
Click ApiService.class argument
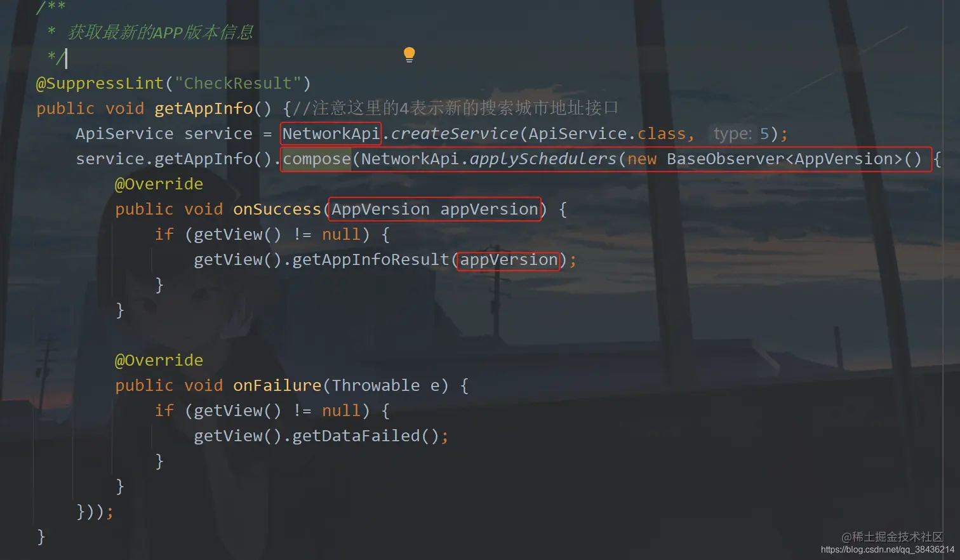coord(607,134)
